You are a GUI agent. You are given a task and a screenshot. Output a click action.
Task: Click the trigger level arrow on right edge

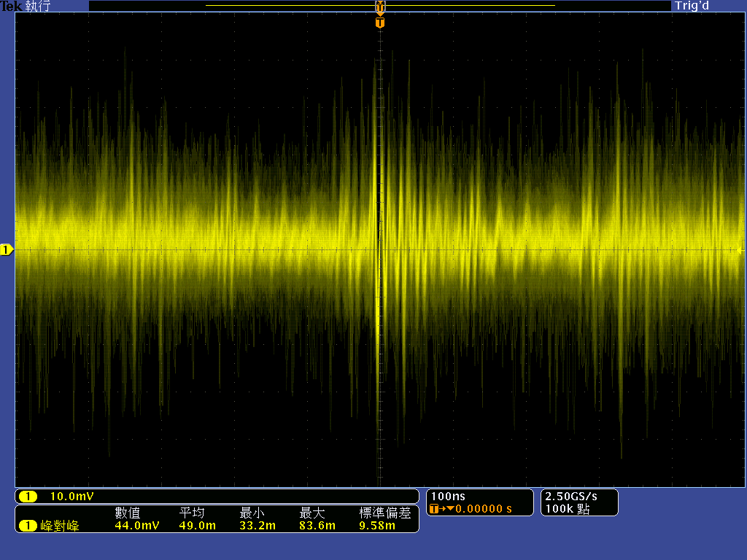[x=740, y=251]
